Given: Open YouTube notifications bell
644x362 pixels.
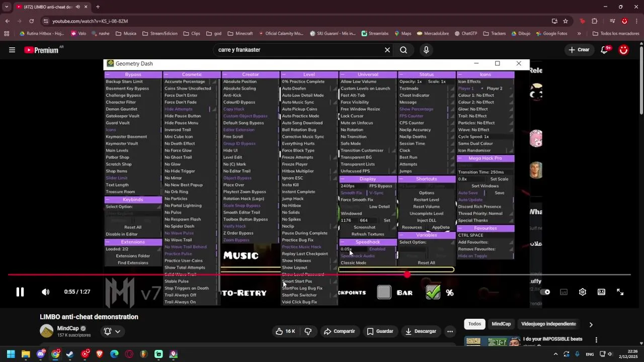Looking at the screenshot, I should 604,50.
